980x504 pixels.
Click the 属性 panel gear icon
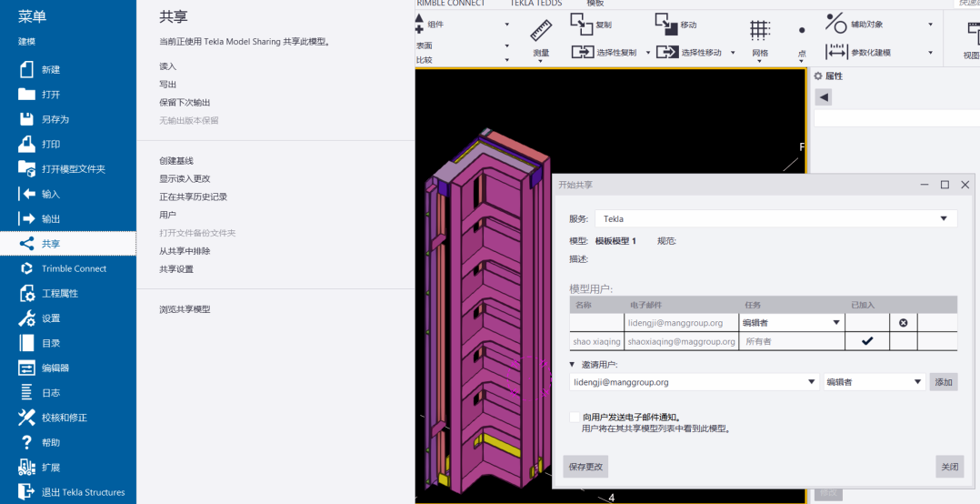(818, 76)
